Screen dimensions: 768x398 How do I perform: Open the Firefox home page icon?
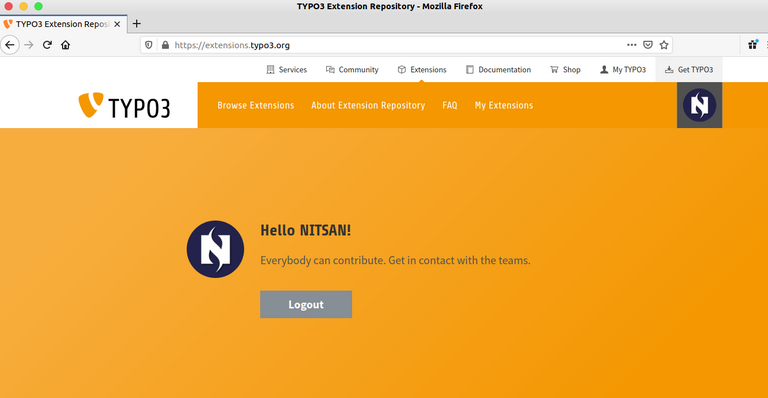tap(65, 45)
